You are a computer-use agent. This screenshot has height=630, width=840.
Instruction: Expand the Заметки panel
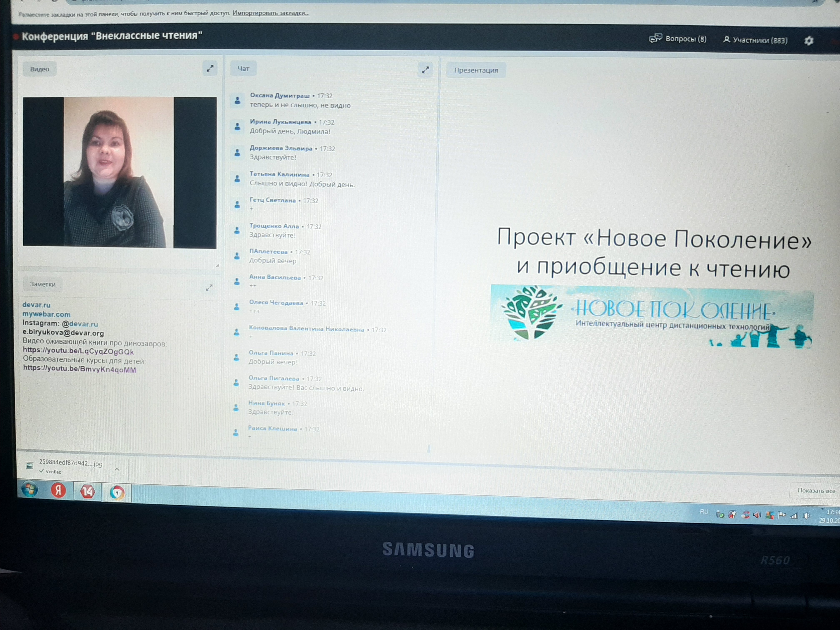[x=209, y=287]
